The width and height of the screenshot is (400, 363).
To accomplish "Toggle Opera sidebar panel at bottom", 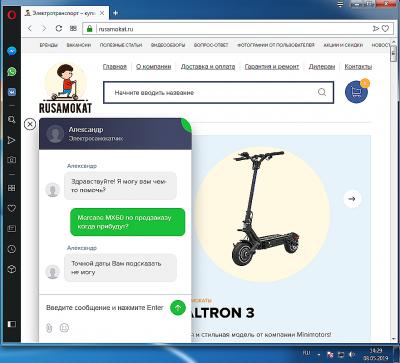I will coord(12,324).
